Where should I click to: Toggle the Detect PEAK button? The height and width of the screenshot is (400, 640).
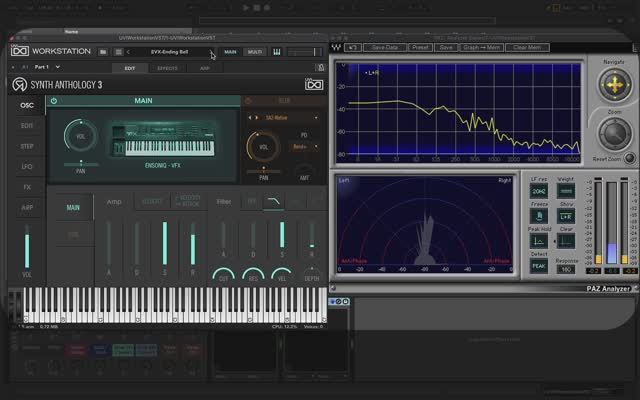[539, 266]
